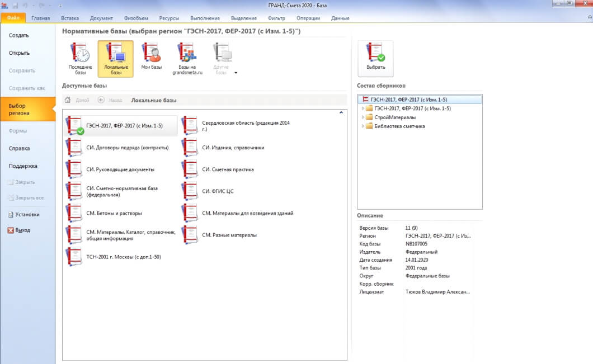Click Создать in the backstage menu

coord(19,35)
